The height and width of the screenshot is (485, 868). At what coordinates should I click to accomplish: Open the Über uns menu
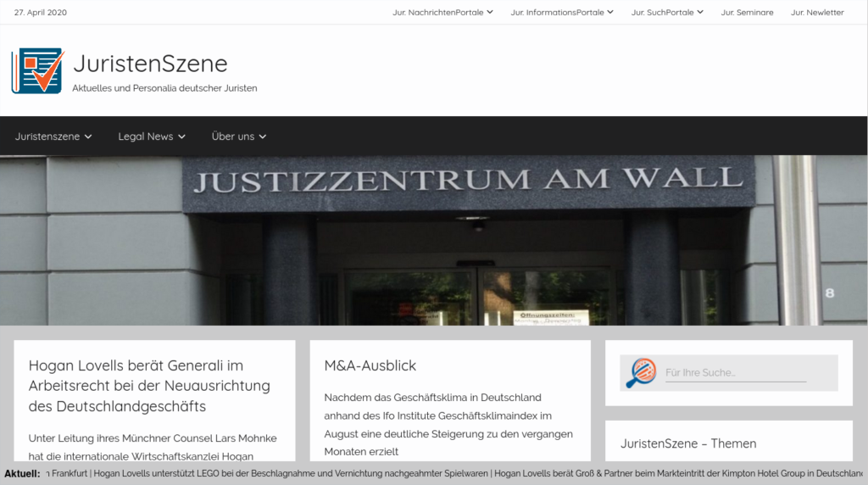[238, 137]
